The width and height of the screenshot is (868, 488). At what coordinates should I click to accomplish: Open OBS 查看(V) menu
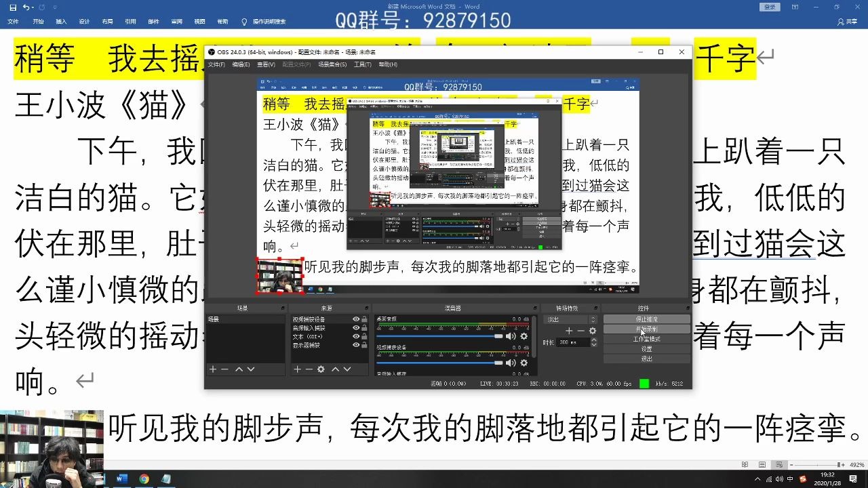coord(266,64)
